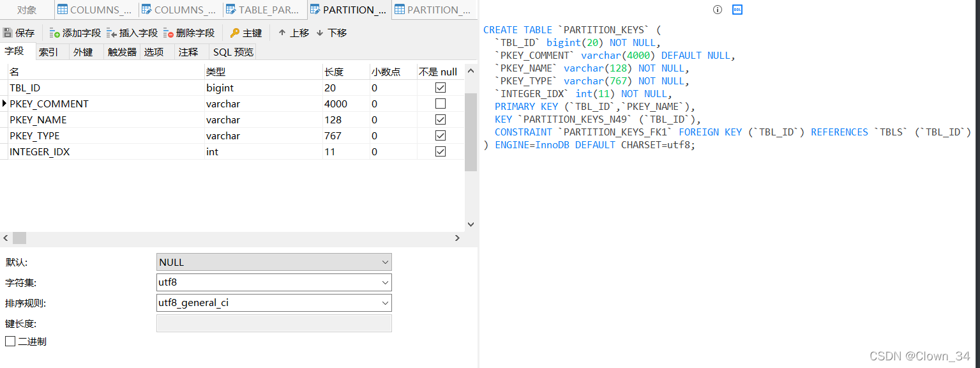Click horizontal scrollbar left arrow

point(6,238)
